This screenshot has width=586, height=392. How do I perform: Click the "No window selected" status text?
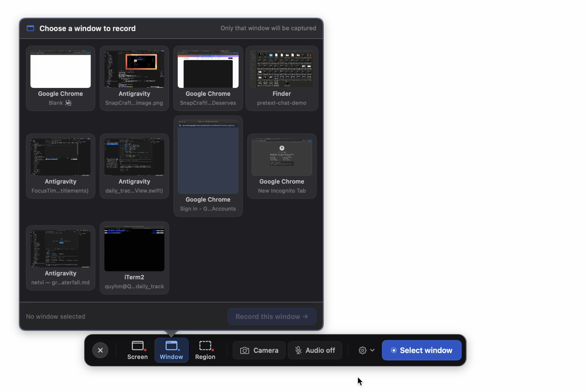click(56, 317)
